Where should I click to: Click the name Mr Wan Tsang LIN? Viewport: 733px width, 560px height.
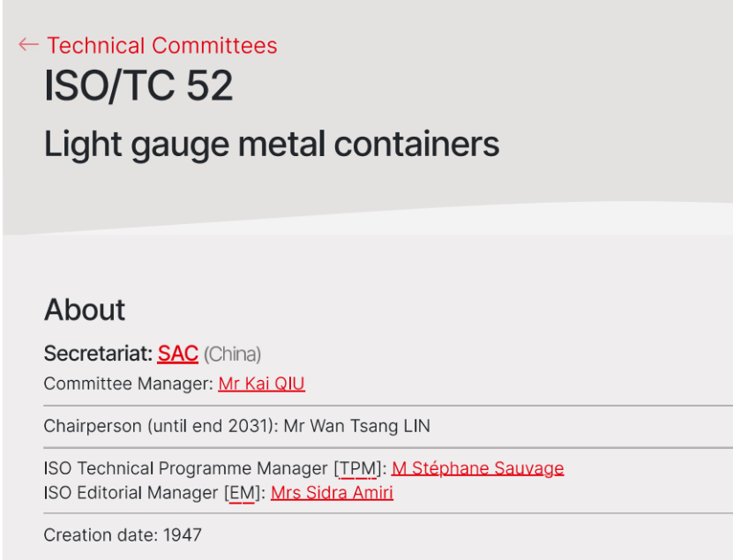point(357,426)
